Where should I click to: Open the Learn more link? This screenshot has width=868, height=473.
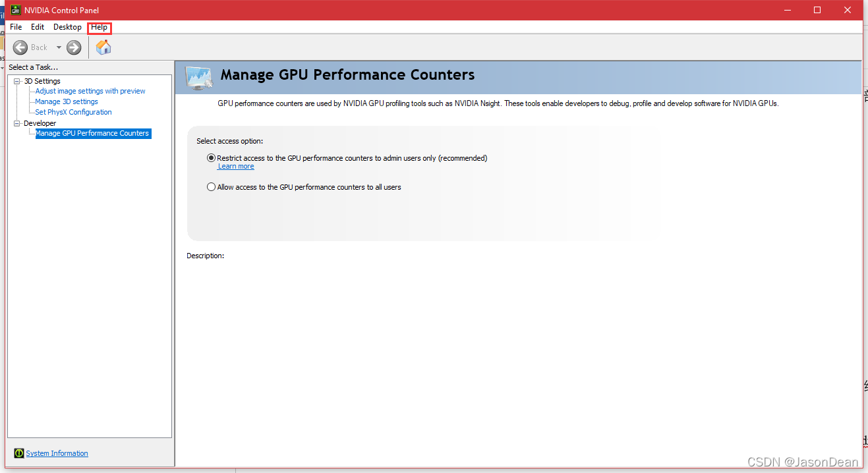pos(236,166)
